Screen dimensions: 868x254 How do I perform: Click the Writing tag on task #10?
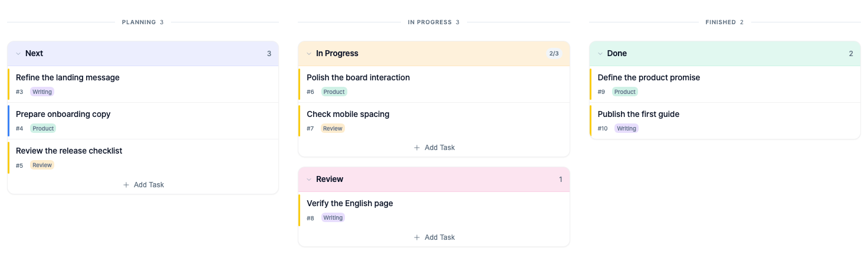coord(626,129)
